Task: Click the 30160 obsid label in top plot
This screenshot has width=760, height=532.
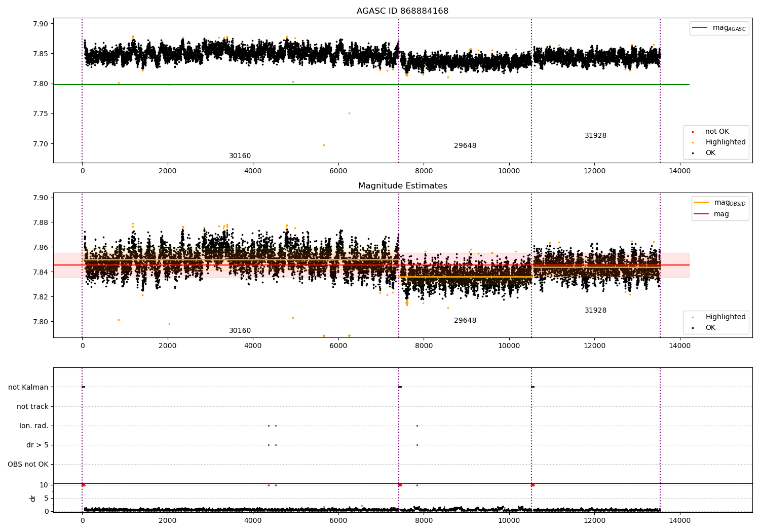Action: click(x=240, y=156)
